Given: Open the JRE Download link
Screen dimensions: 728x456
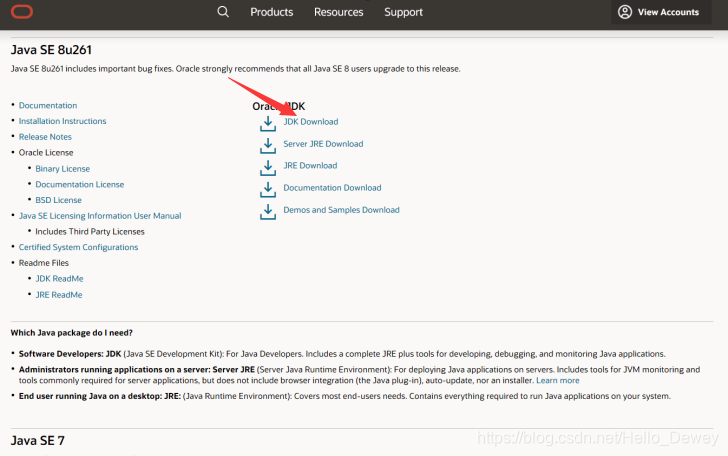Looking at the screenshot, I should point(310,165).
